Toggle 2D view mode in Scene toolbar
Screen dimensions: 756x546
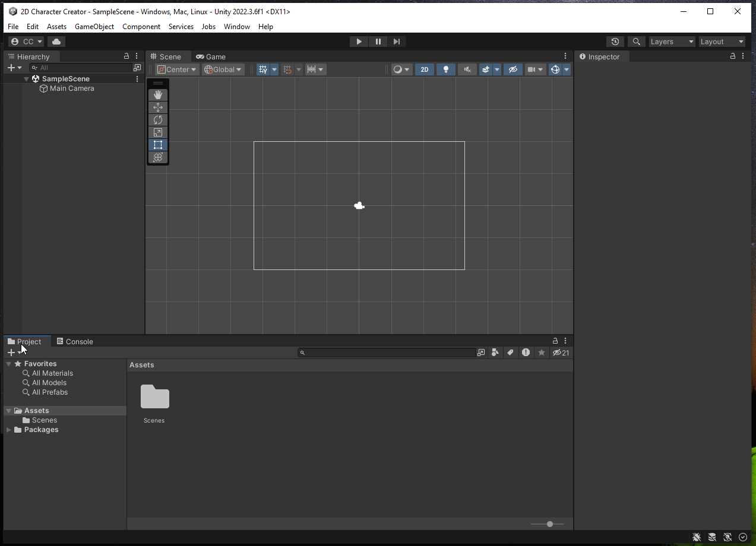[x=424, y=69]
